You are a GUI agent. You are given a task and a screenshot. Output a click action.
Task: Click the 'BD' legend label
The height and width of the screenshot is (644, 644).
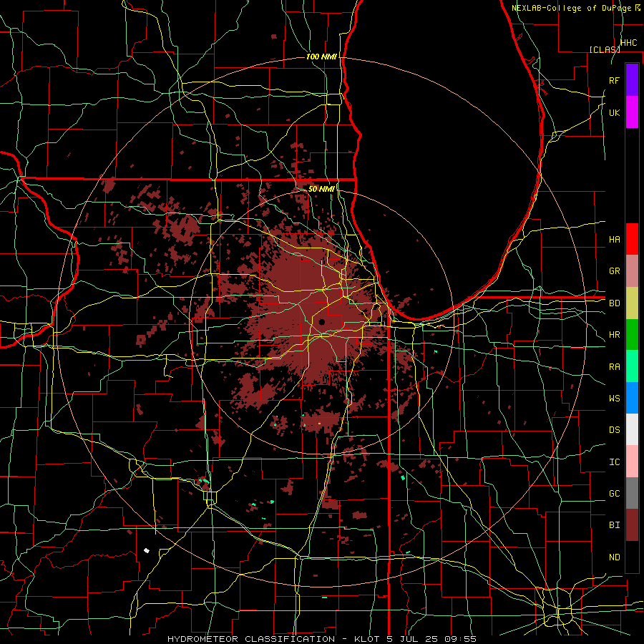614,303
